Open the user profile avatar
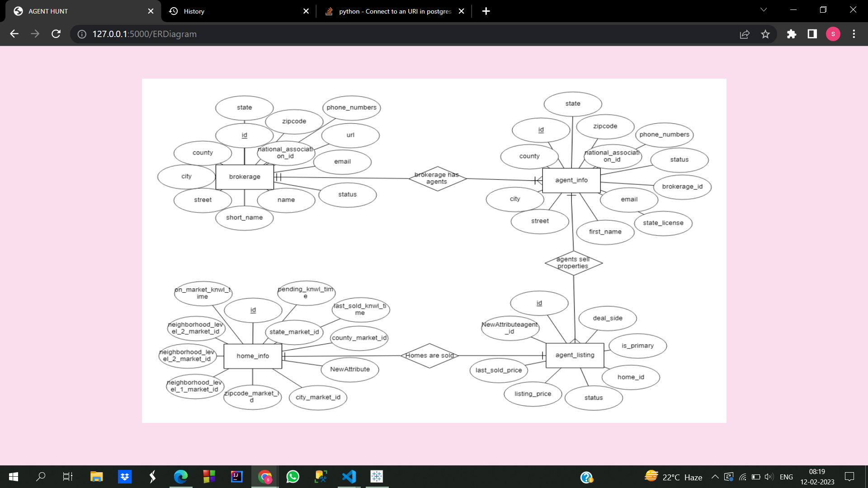Image resolution: width=868 pixels, height=488 pixels. (833, 34)
